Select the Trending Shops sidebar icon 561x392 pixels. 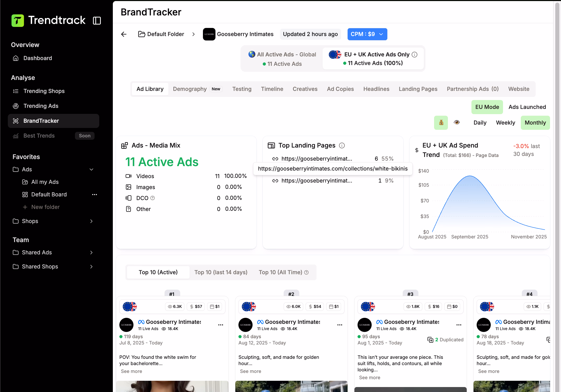(16, 91)
